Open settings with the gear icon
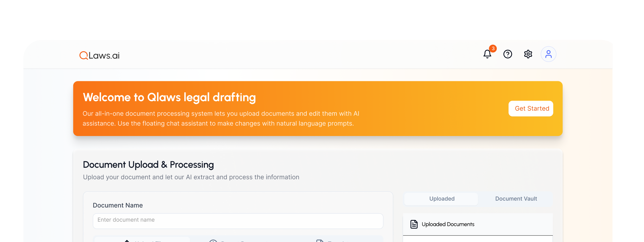 [x=528, y=54]
